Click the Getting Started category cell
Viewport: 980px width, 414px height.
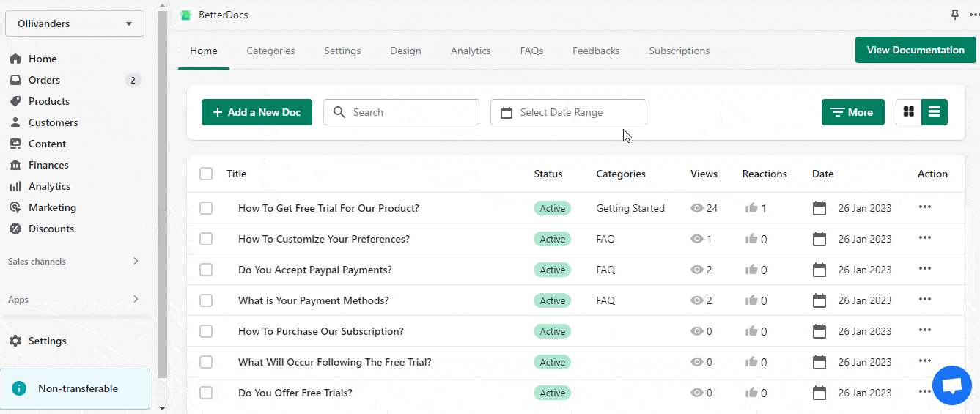[x=630, y=208]
